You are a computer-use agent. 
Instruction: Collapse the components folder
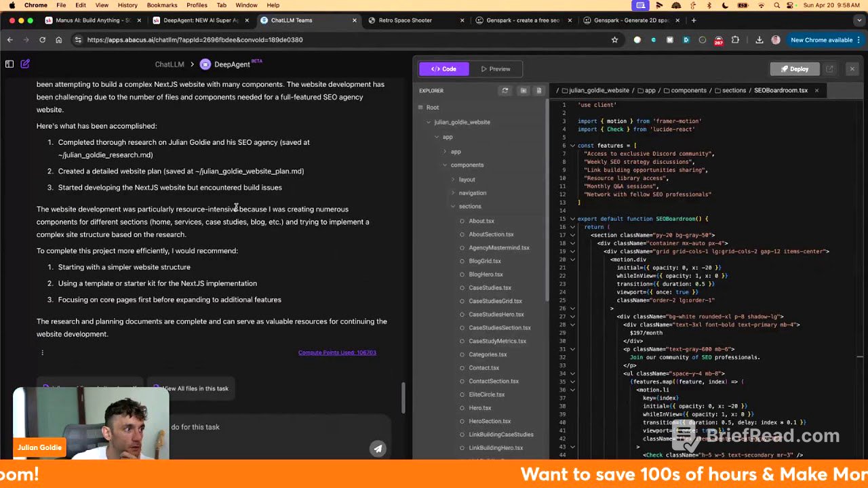pos(445,165)
